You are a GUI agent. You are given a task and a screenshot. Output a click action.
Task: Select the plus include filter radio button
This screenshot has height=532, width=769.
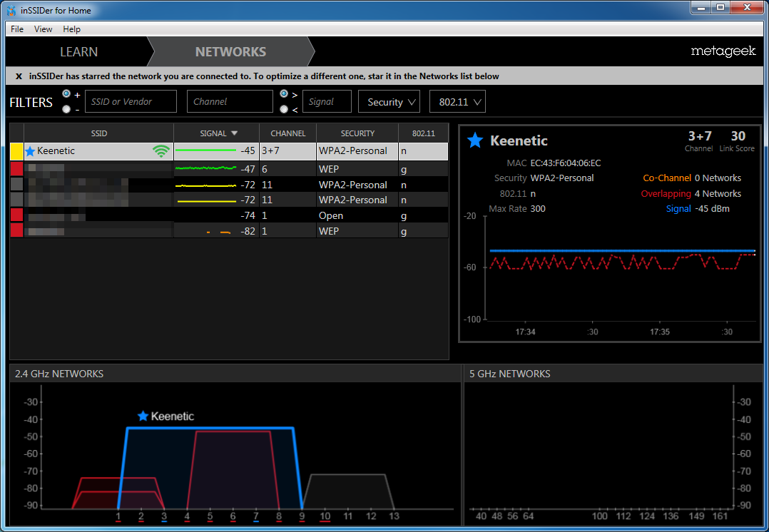click(66, 93)
